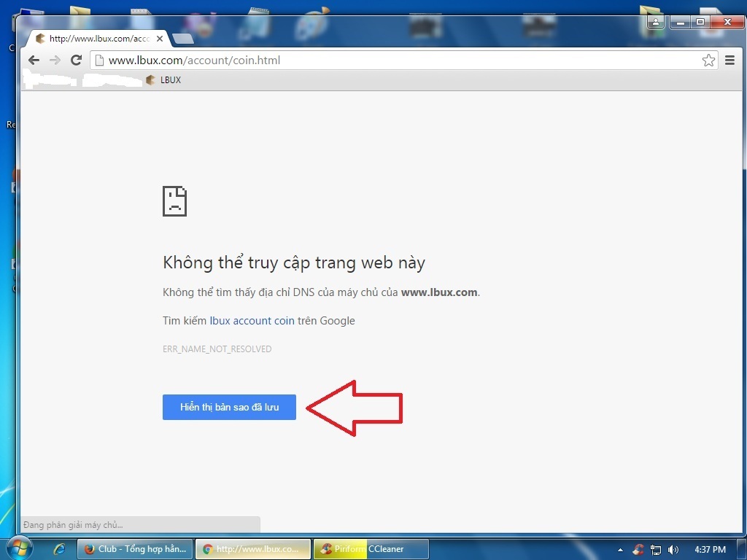Click the 'Hiển thị bản sao đã lưu' button

pos(229,407)
